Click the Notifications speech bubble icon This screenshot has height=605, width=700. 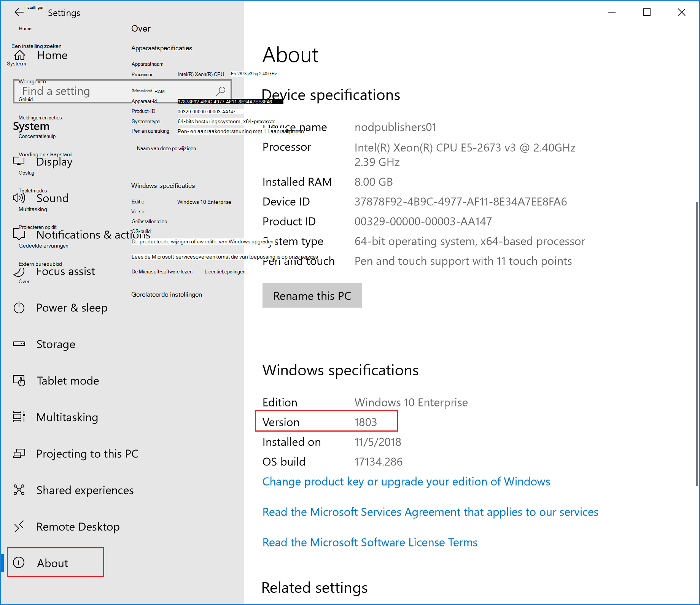(19, 235)
